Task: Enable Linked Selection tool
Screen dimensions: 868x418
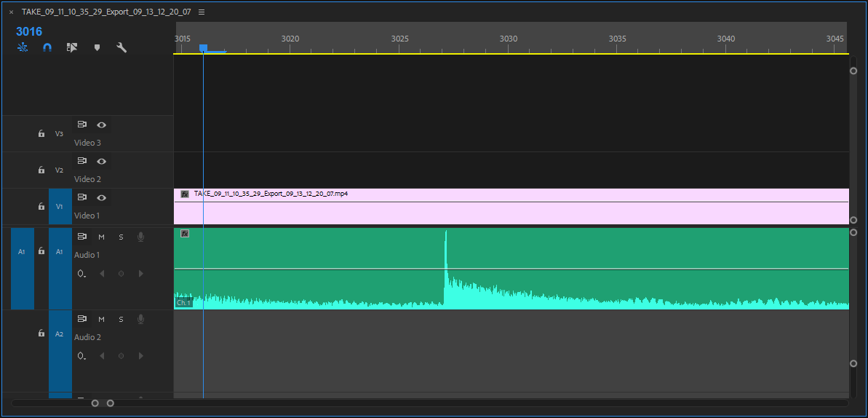Action: (72, 47)
